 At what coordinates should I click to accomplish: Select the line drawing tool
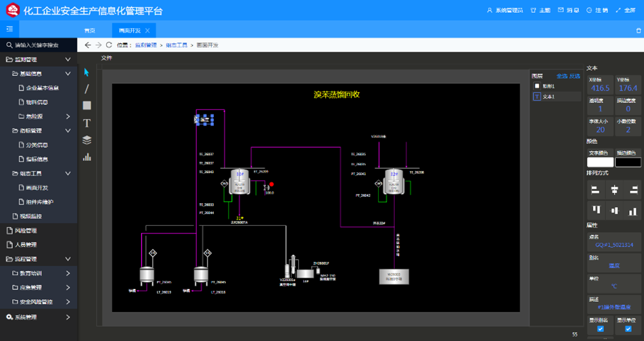87,89
